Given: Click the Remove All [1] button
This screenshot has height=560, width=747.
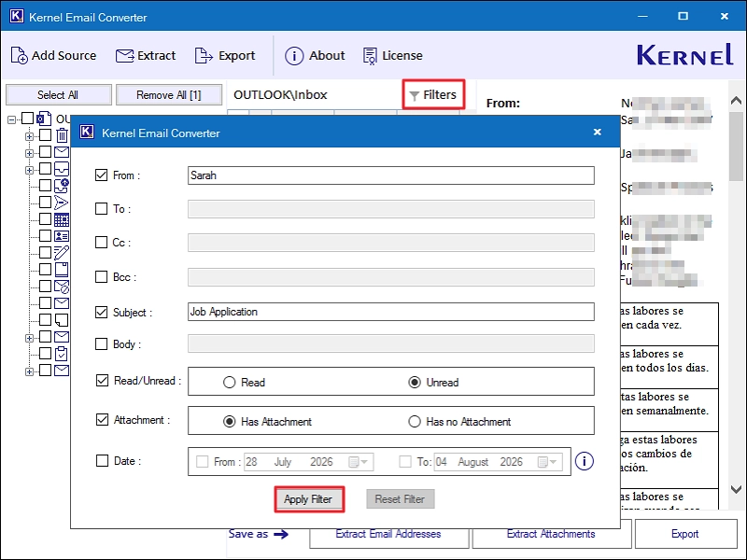Looking at the screenshot, I should coord(169,95).
